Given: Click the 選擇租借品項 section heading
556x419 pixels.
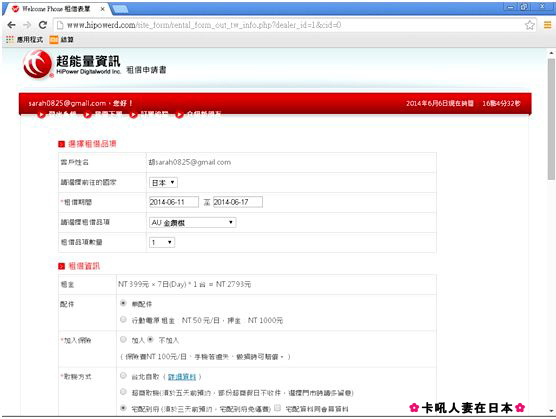Looking at the screenshot, I should click(x=92, y=144).
